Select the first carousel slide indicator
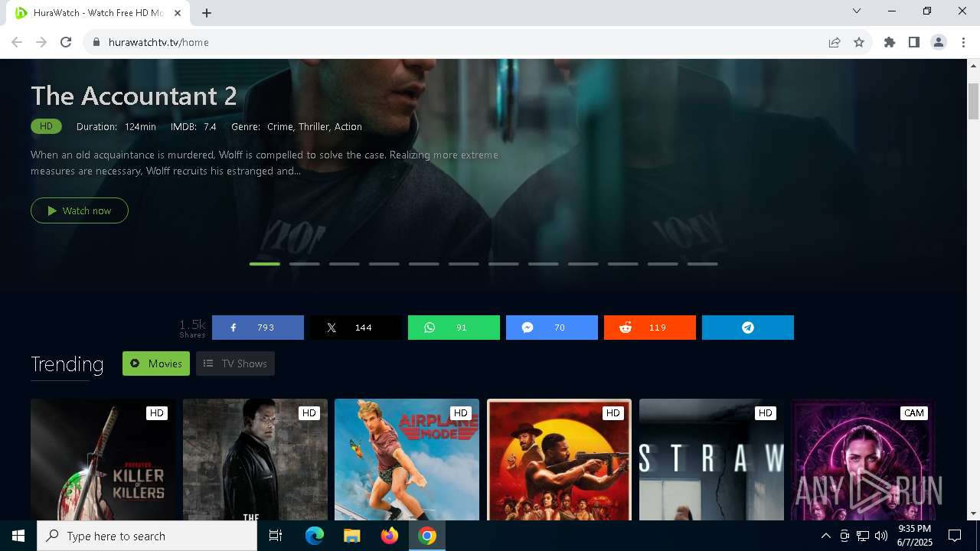The width and height of the screenshot is (980, 551). point(265,264)
